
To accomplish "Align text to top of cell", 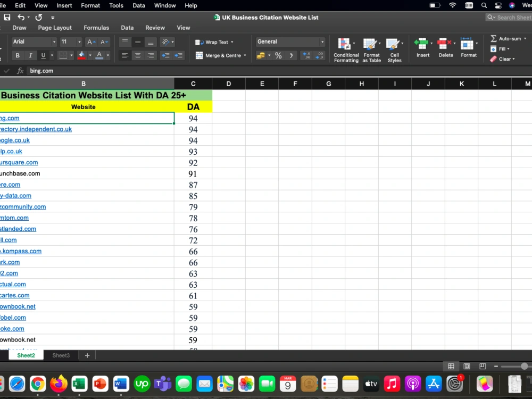I will (125, 41).
